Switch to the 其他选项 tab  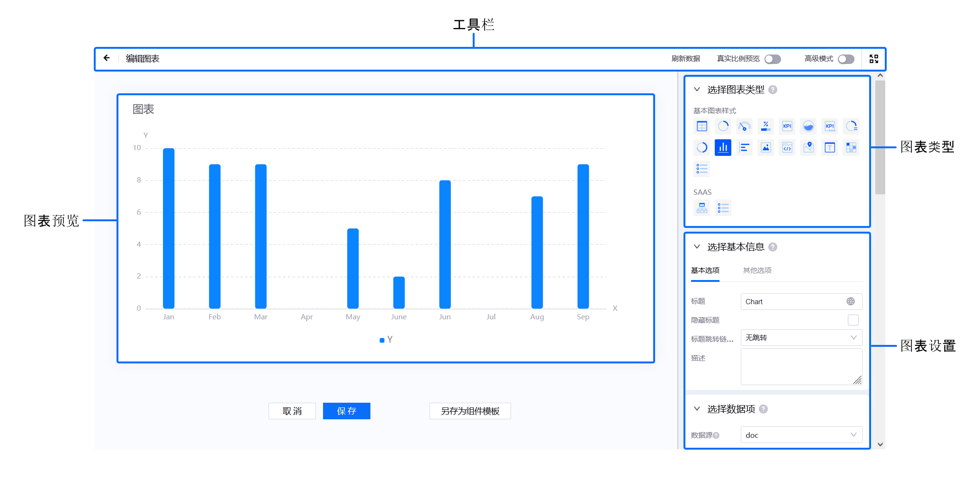point(757,271)
